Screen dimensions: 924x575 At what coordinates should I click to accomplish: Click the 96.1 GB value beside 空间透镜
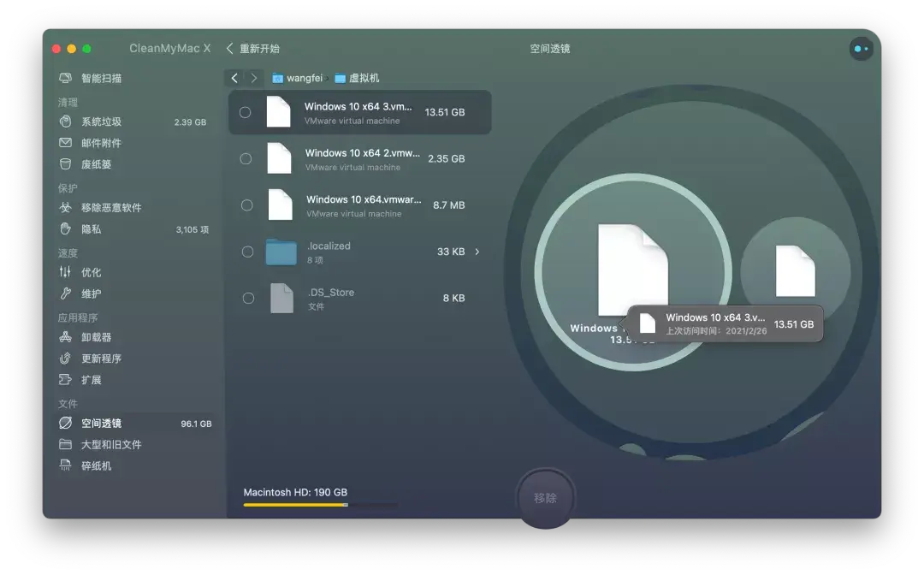coord(196,424)
